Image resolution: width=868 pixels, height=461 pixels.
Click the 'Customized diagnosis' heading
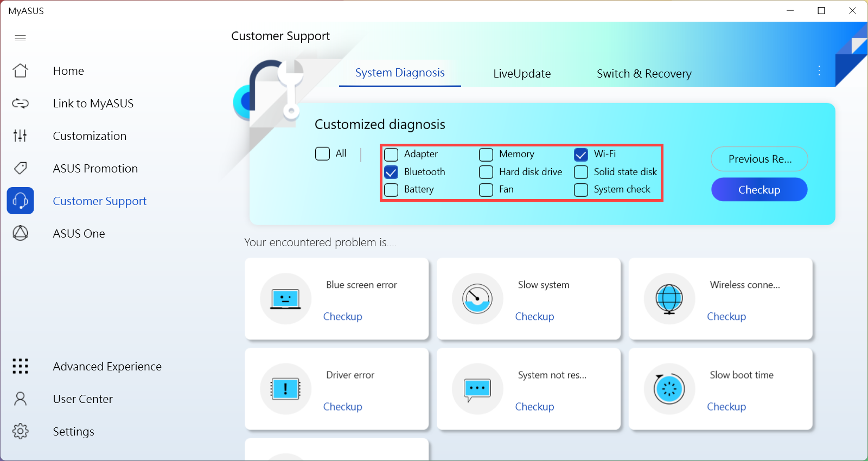pos(380,124)
